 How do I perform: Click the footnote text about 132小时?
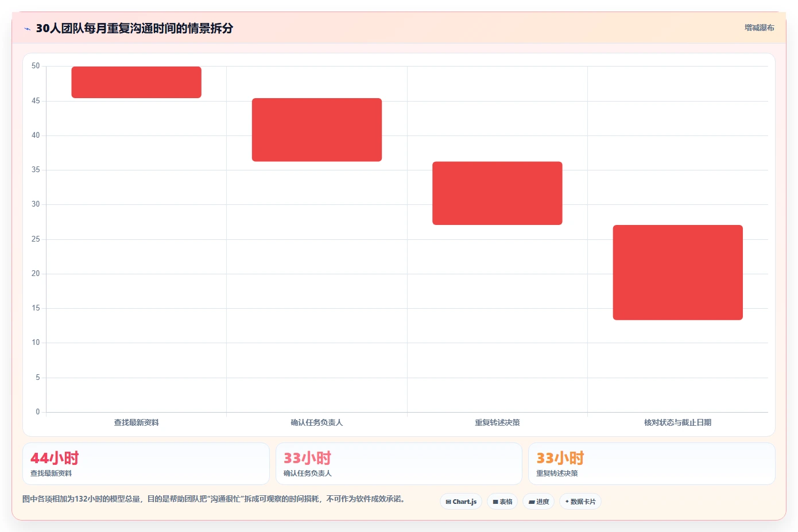click(215, 499)
